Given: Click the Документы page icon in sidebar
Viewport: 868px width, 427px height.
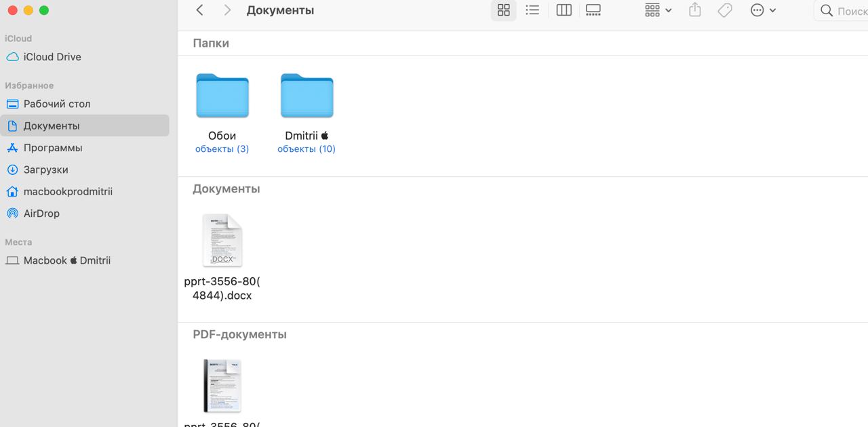Looking at the screenshot, I should point(12,125).
